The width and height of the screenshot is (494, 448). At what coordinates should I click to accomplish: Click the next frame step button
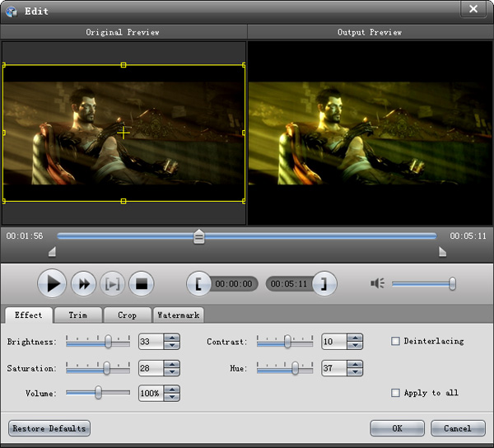click(113, 283)
